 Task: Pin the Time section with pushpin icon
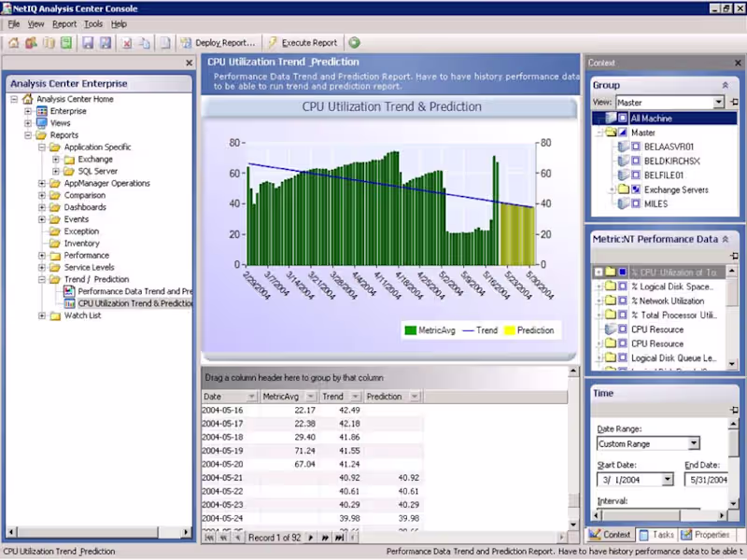tap(734, 410)
